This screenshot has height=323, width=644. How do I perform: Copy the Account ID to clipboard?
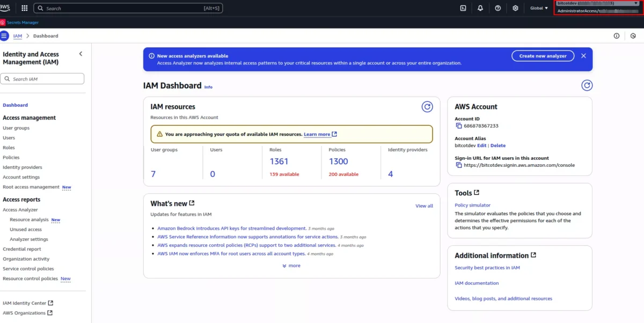click(458, 125)
